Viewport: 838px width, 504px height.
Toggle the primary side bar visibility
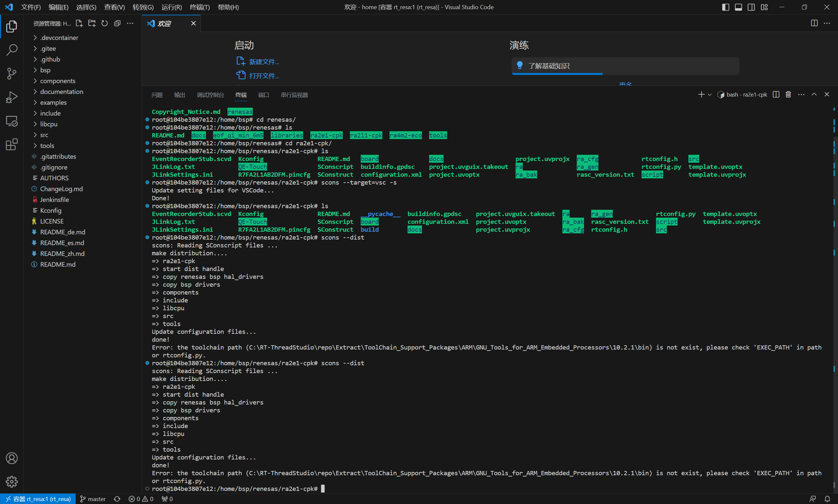[726, 7]
